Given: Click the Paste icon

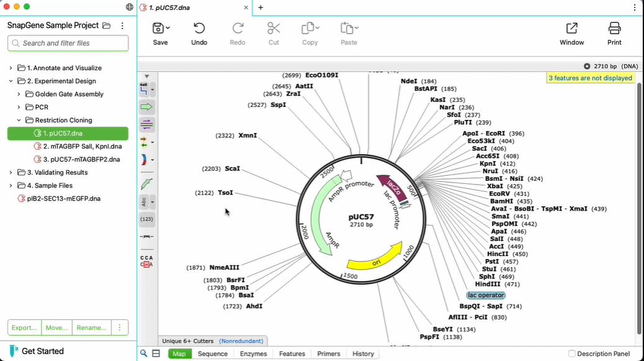Looking at the screenshot, I should click(x=347, y=29).
